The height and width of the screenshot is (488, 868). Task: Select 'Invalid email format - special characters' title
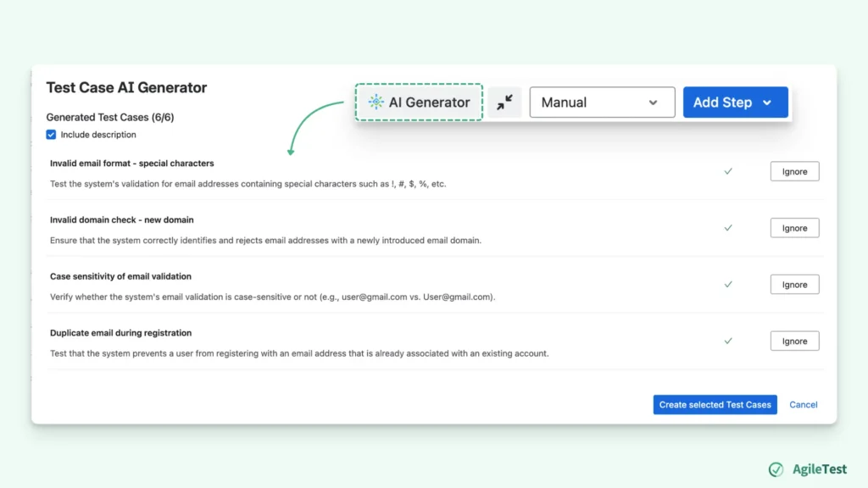point(131,164)
